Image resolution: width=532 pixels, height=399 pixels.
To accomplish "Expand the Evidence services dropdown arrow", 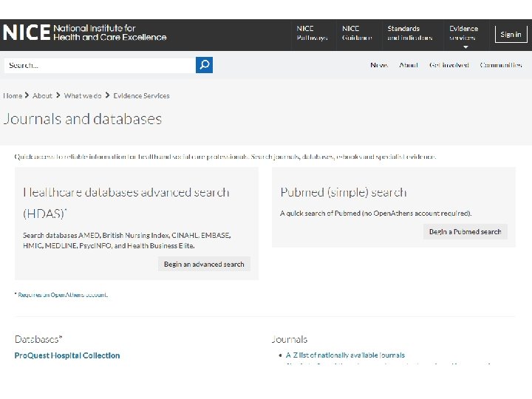I will click(x=465, y=47).
